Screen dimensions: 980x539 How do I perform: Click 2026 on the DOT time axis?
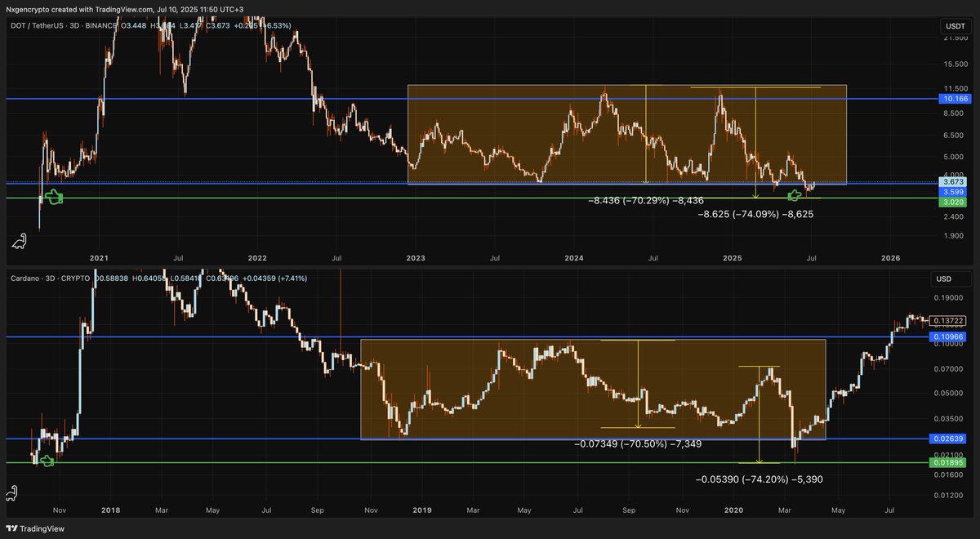[x=891, y=258]
